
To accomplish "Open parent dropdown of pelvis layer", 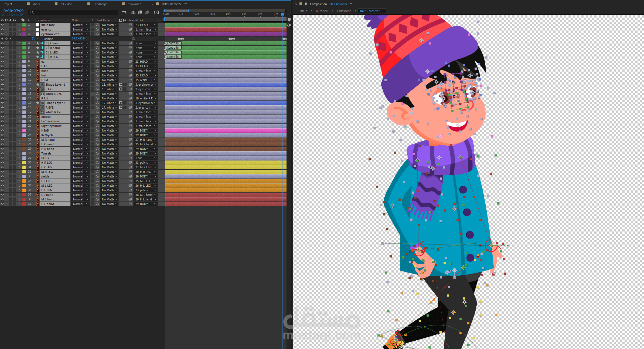I will pos(146,176).
